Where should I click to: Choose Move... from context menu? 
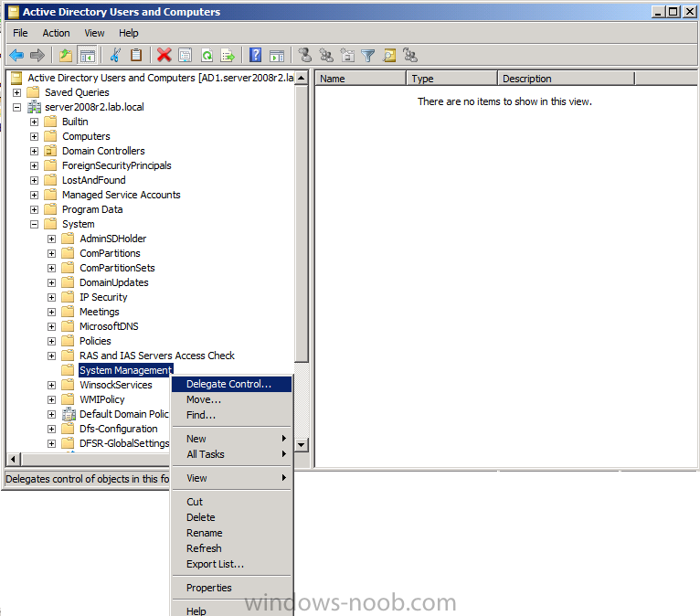tap(232, 399)
